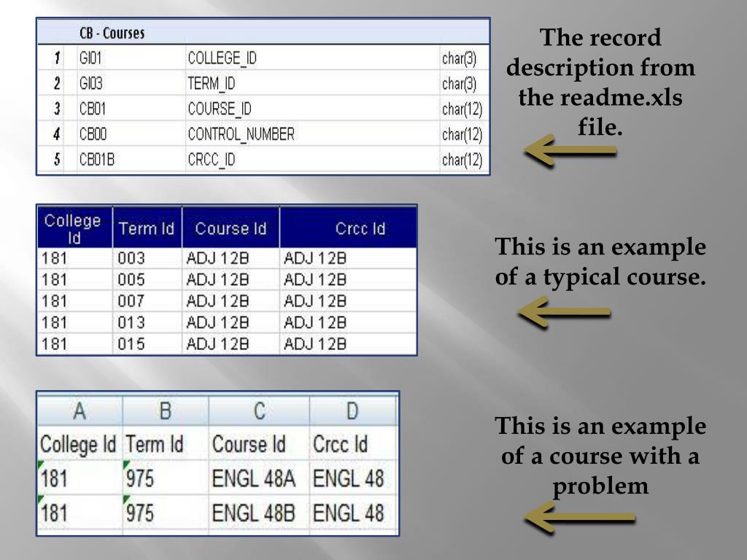Click the COURSE_ID field name
This screenshot has height=560, width=747.
219,109
